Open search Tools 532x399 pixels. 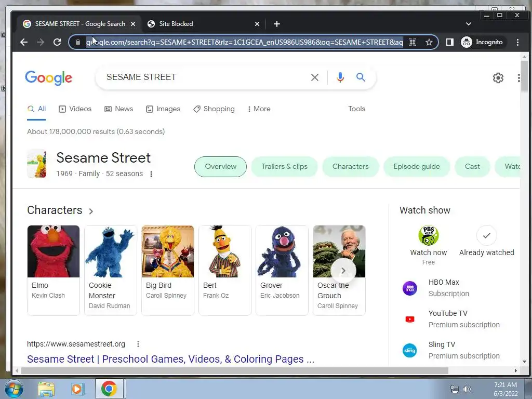356,109
